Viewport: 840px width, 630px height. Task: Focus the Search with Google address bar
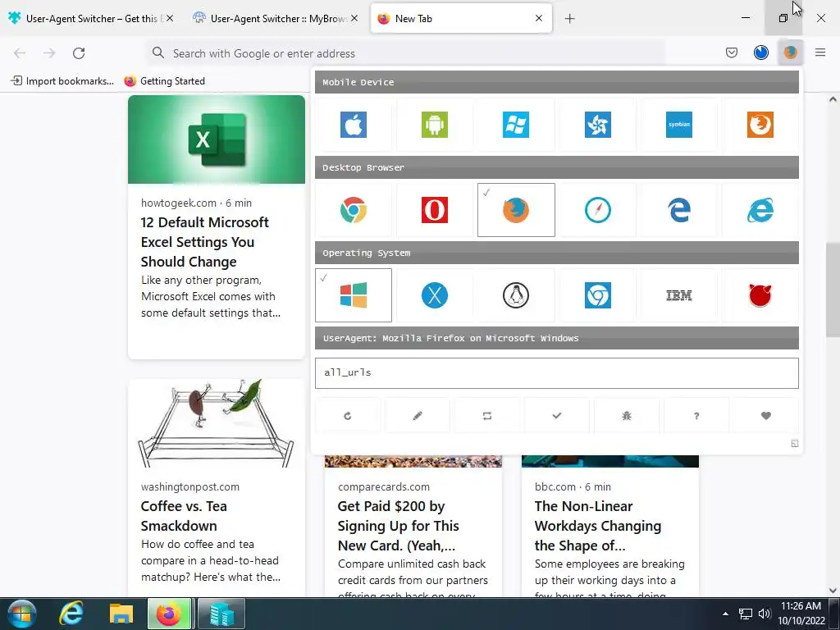[406, 53]
